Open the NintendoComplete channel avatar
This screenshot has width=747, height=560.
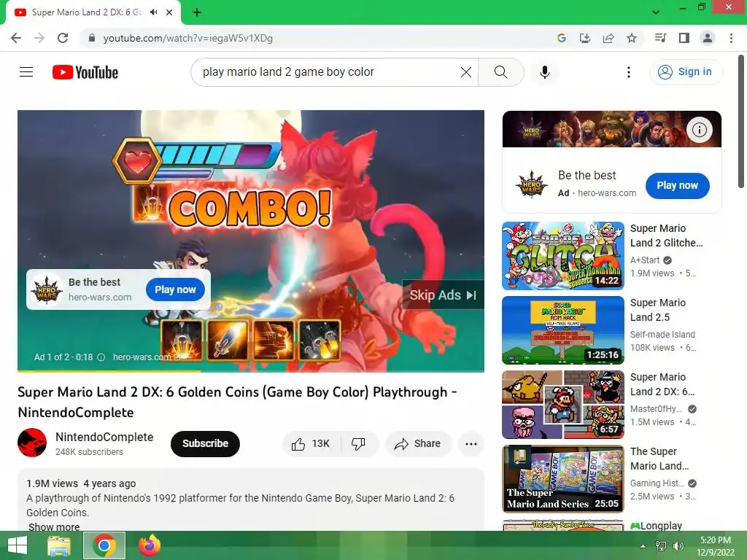click(32, 443)
